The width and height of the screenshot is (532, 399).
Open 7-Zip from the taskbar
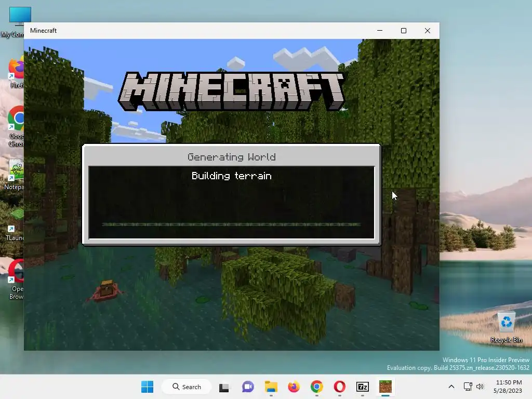pyautogui.click(x=362, y=387)
